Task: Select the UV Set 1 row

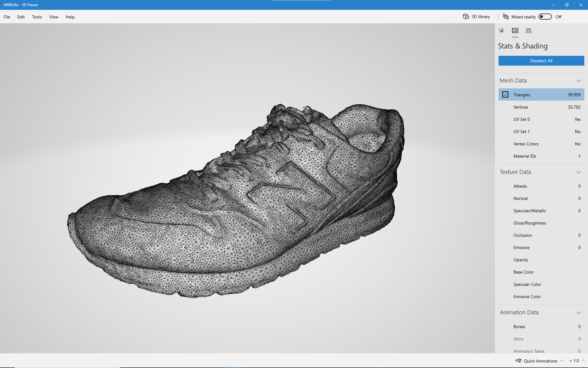Action: coord(541,132)
